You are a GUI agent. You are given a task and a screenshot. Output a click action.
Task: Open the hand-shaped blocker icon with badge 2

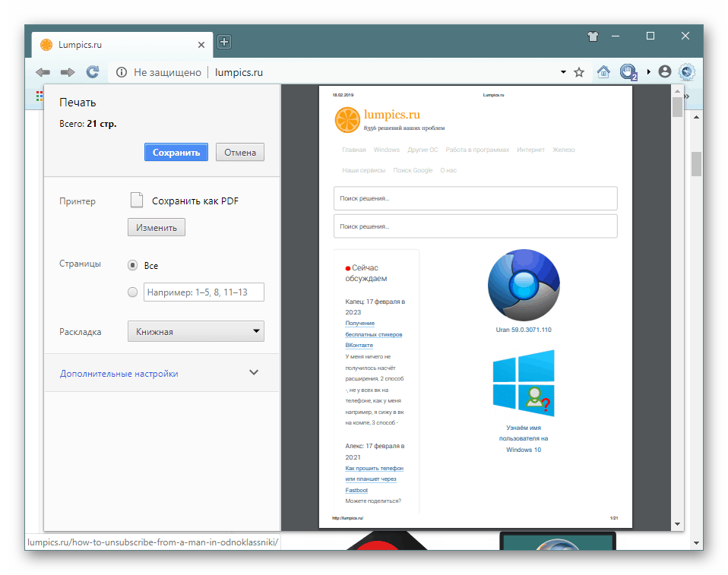click(x=628, y=71)
